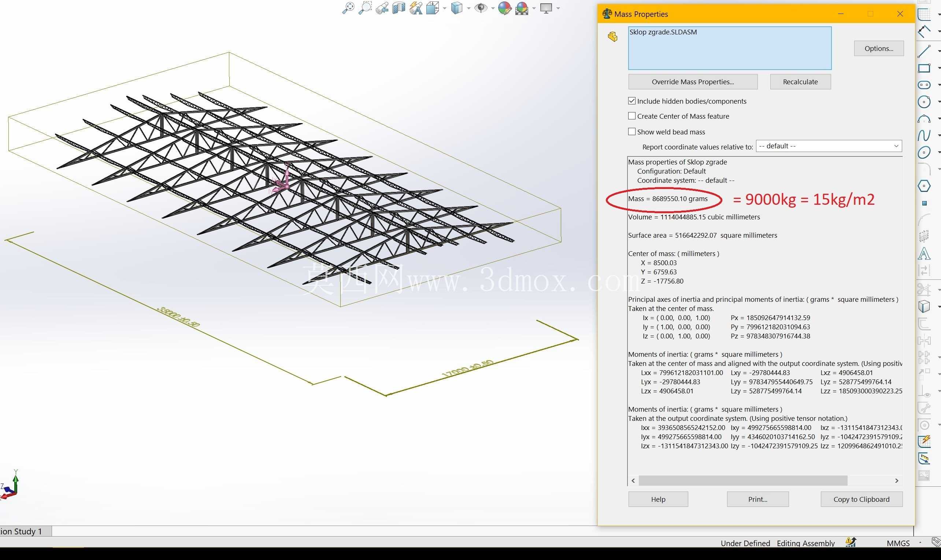
Task: Click the Hide/Show Items eye icon
Action: coord(481,8)
